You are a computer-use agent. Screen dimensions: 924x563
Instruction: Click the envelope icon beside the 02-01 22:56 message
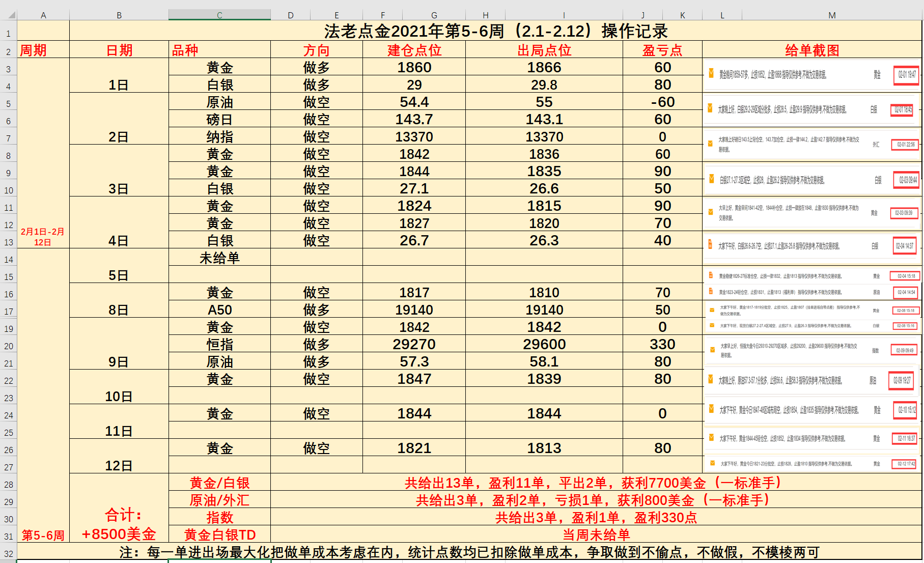click(x=710, y=144)
